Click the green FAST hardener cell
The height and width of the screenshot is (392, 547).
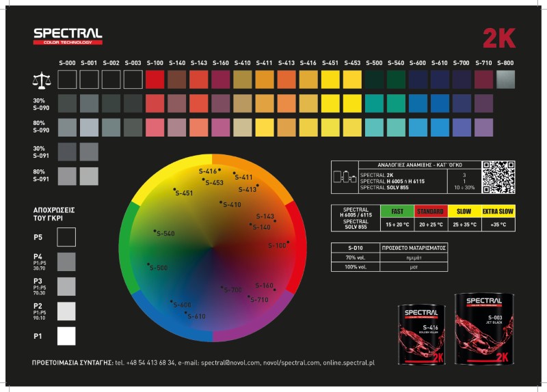pos(397,212)
